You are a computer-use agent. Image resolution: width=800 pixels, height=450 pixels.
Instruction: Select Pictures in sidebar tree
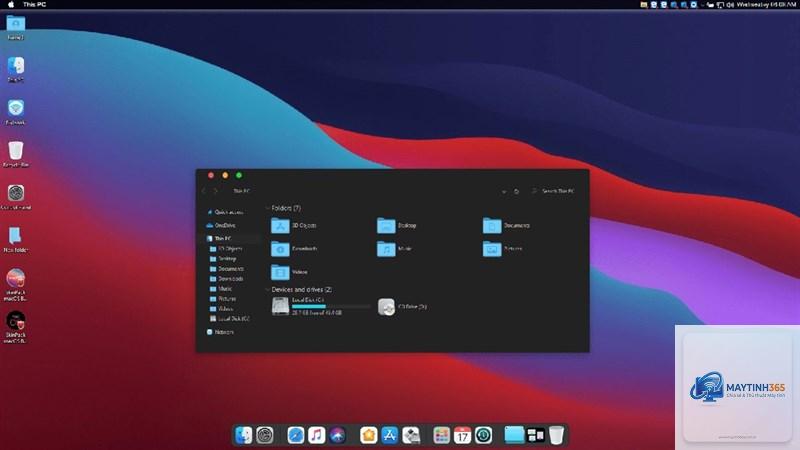223,298
